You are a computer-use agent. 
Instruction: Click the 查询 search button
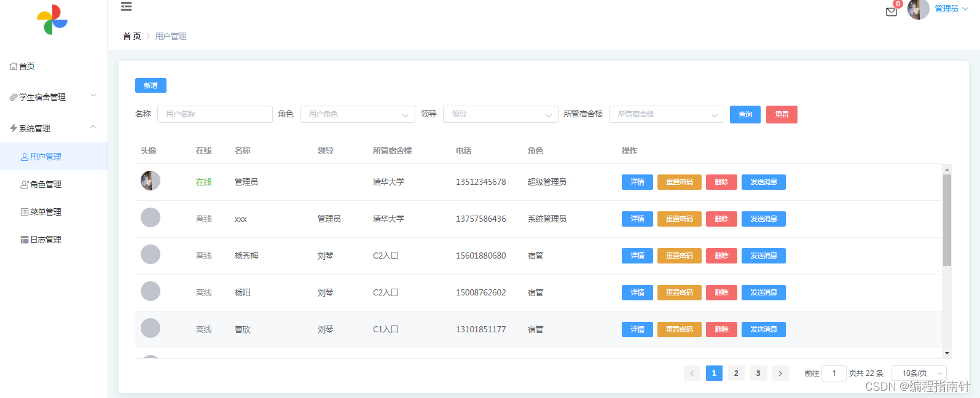(745, 114)
